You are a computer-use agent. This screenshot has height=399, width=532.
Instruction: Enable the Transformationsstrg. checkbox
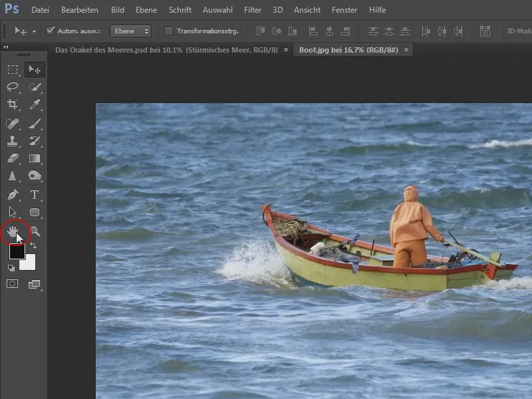(x=168, y=31)
